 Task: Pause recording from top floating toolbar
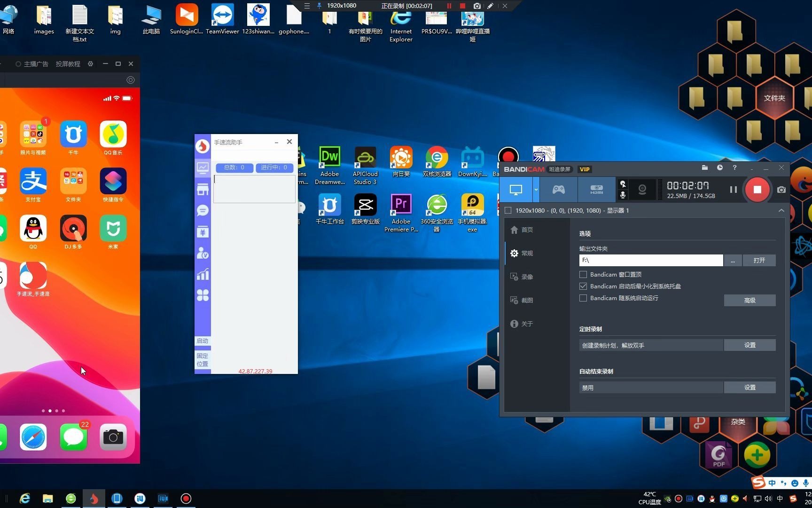tap(449, 6)
